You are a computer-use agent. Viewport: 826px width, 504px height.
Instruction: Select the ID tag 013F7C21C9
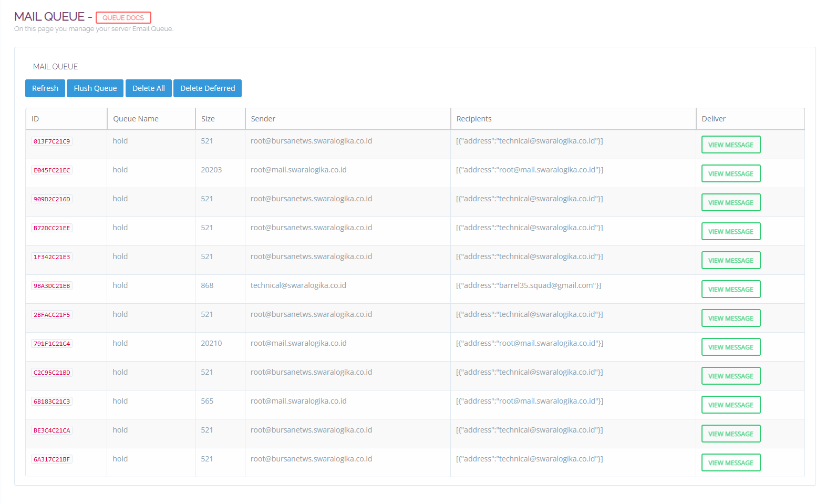coord(51,141)
